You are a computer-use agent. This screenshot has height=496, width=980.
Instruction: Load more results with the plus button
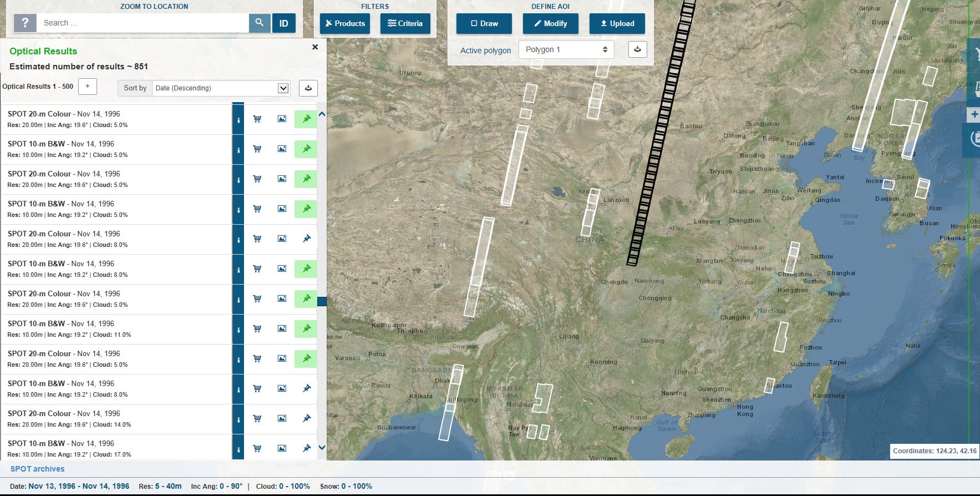[x=88, y=87]
